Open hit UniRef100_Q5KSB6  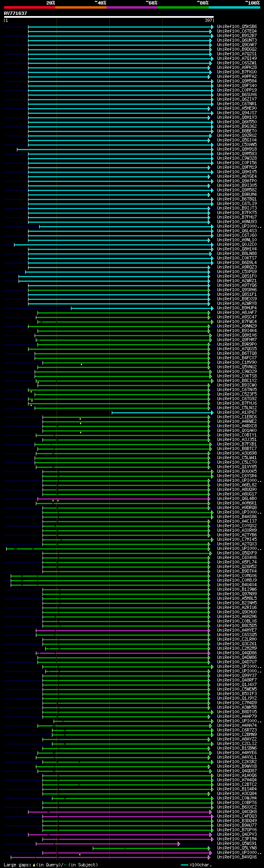[x=237, y=27]
